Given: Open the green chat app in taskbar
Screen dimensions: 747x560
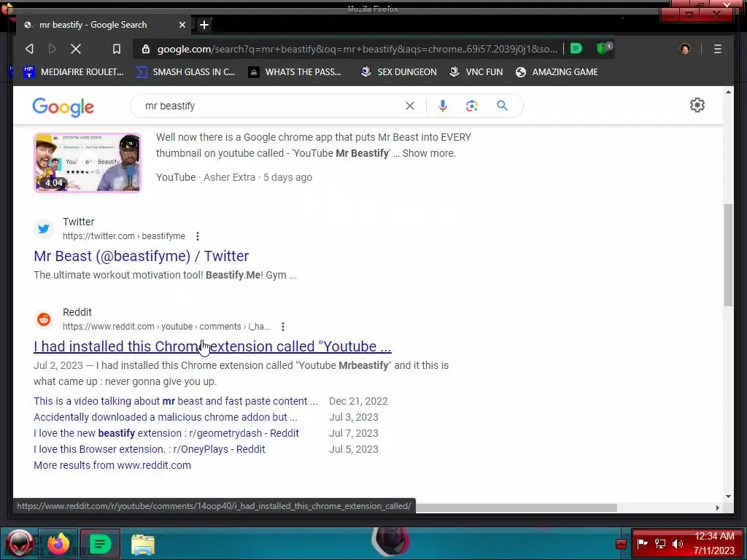Looking at the screenshot, I should (x=100, y=543).
